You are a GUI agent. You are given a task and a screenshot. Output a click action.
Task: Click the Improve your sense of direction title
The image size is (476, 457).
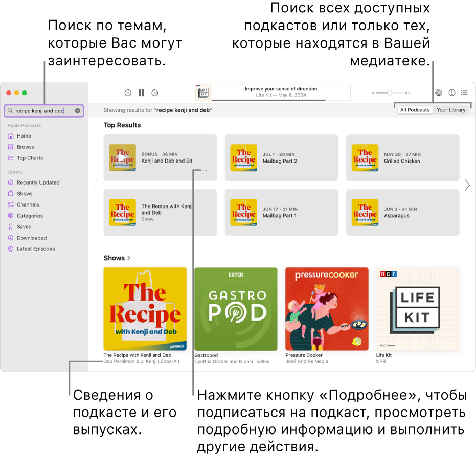[x=281, y=89]
